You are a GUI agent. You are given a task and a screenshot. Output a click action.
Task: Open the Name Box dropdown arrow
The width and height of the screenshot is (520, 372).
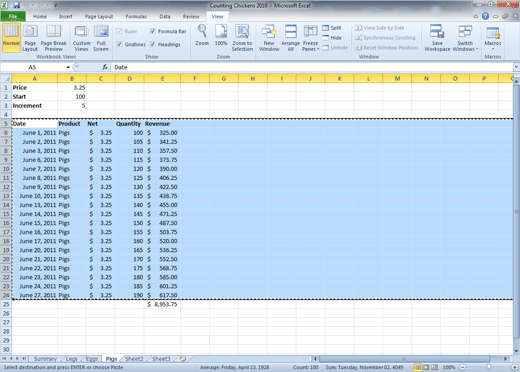(68, 67)
